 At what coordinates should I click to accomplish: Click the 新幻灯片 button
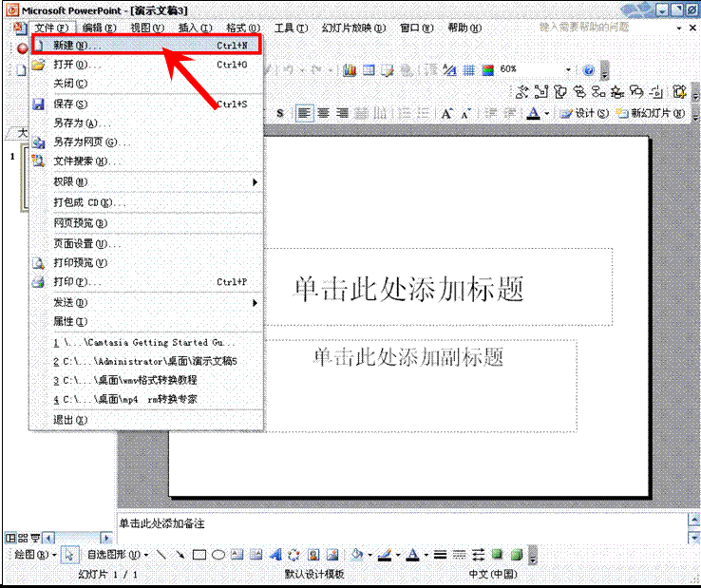pos(651,114)
